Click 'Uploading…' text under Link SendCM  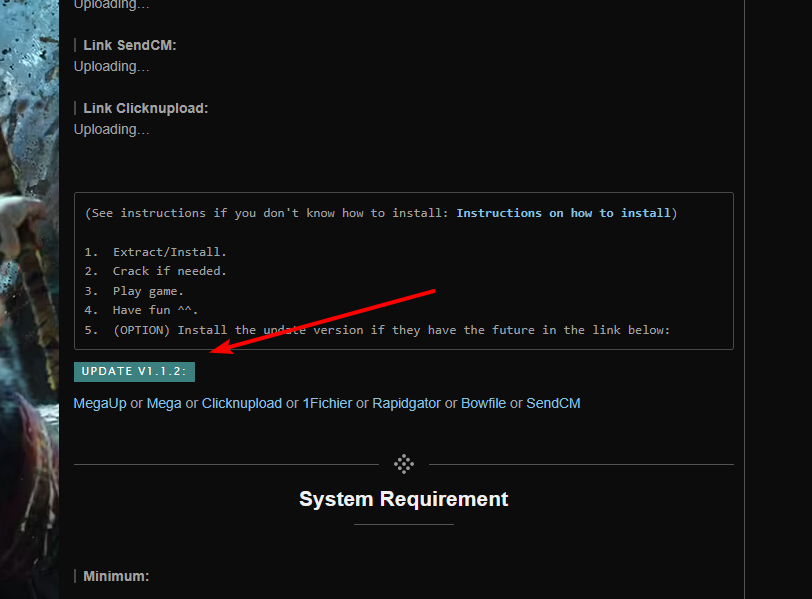(x=111, y=66)
